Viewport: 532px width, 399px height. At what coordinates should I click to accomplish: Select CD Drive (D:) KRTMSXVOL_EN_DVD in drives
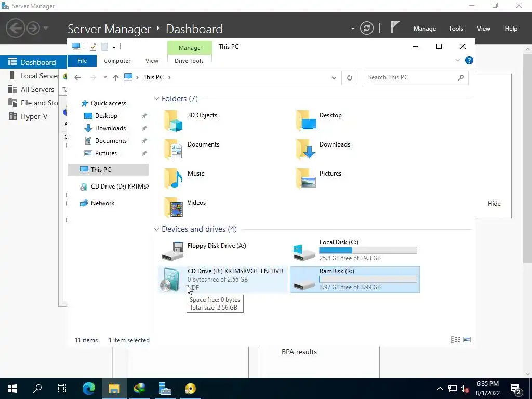222,280
